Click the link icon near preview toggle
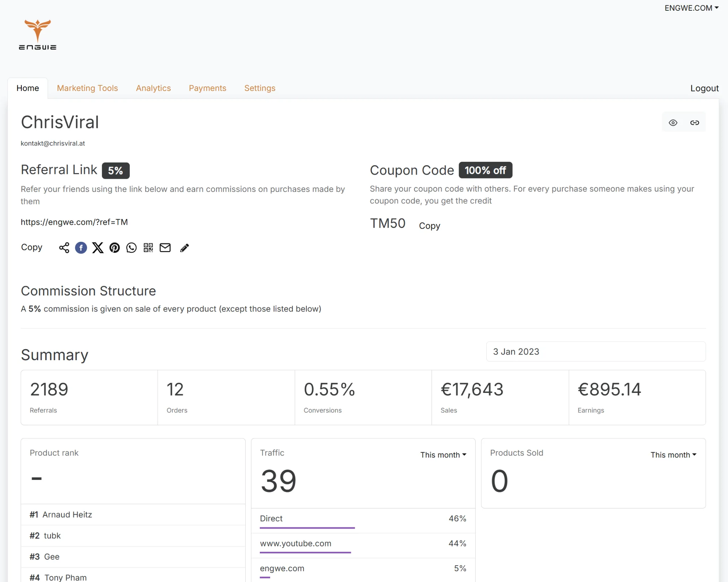This screenshot has width=728, height=582. (695, 122)
